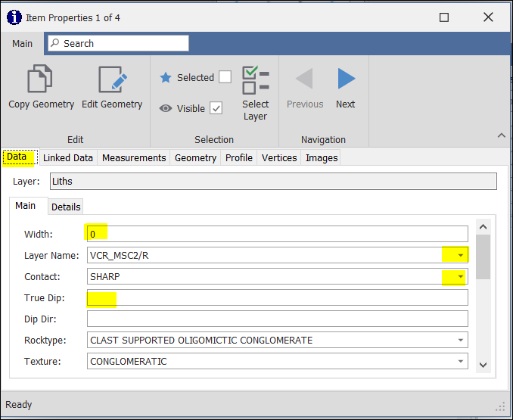This screenshot has width=513, height=420.
Task: Open the Edit Geometry tool
Action: point(112,81)
